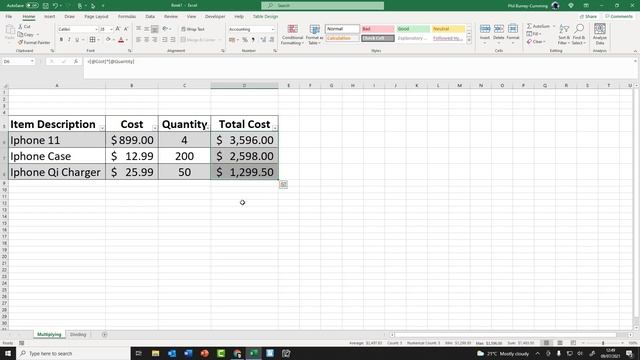Open Format as Table

[314, 34]
